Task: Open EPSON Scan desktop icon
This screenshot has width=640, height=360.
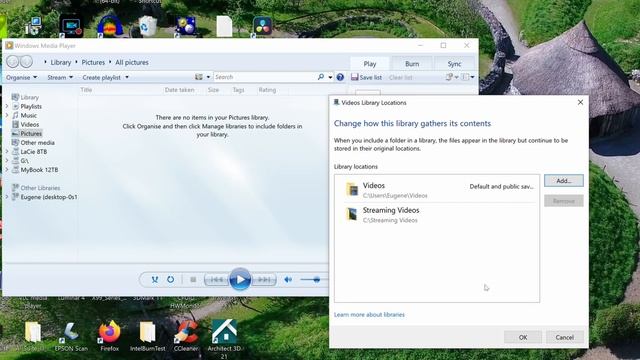Action: click(71, 336)
